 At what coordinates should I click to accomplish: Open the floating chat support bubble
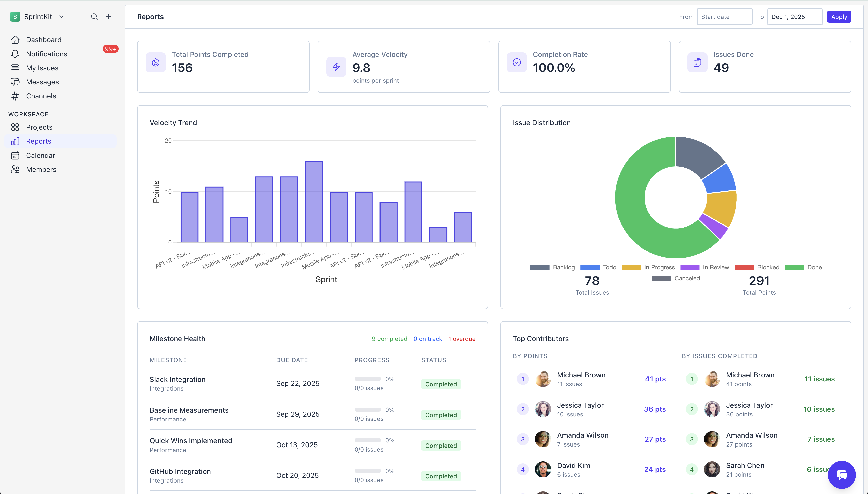pos(842,475)
